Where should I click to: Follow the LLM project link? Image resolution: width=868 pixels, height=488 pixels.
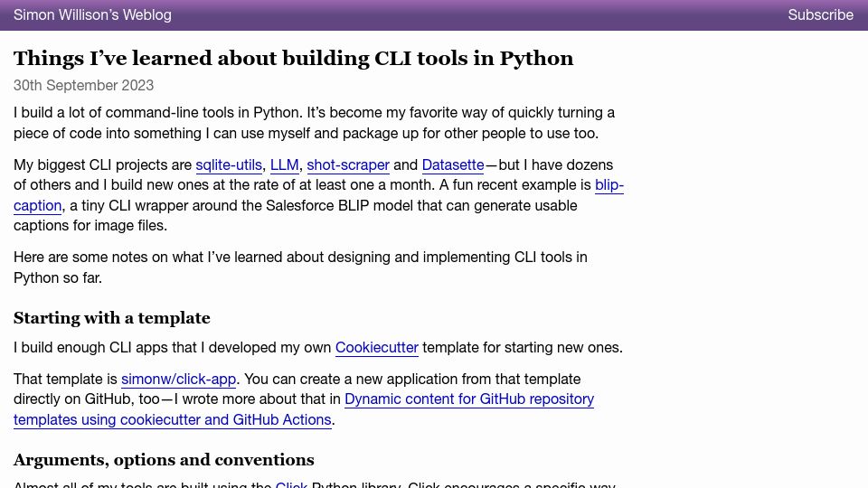[x=285, y=164]
